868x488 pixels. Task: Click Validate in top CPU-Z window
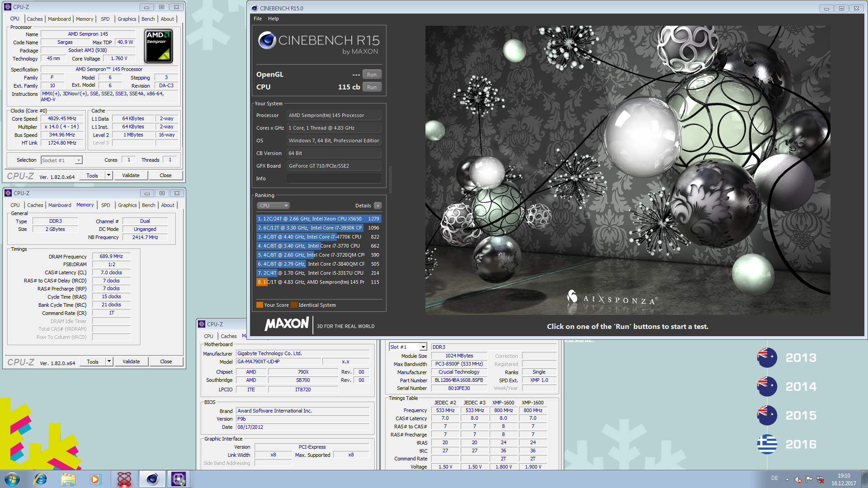pyautogui.click(x=131, y=175)
